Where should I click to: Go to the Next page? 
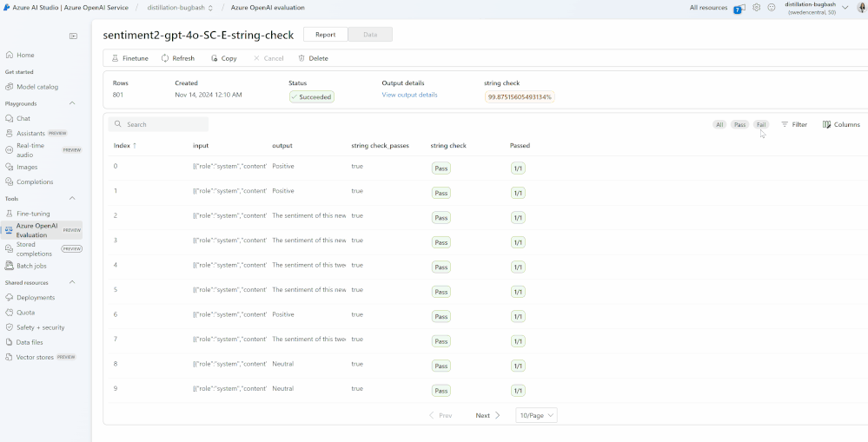click(x=487, y=415)
